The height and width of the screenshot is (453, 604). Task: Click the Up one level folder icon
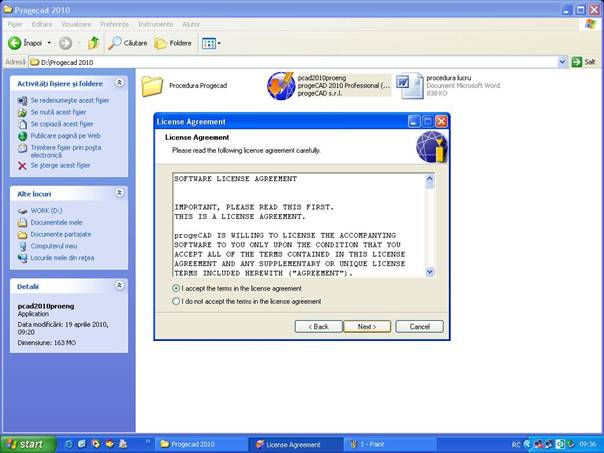point(93,43)
